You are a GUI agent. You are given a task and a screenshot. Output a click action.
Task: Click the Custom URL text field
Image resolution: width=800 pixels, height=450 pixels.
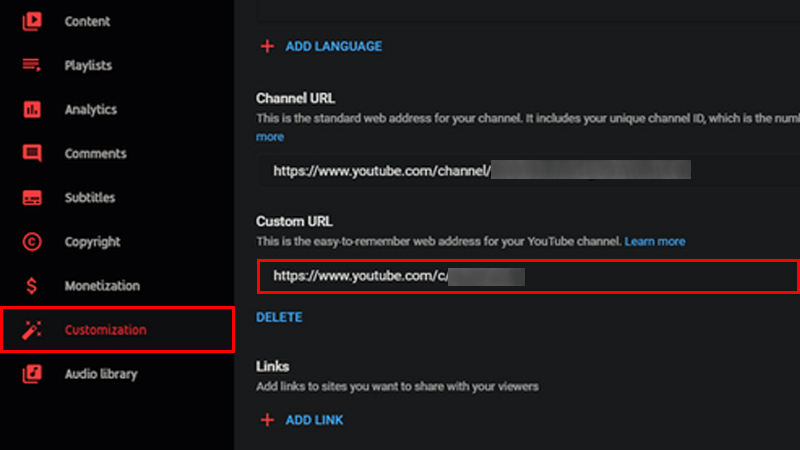(528, 276)
